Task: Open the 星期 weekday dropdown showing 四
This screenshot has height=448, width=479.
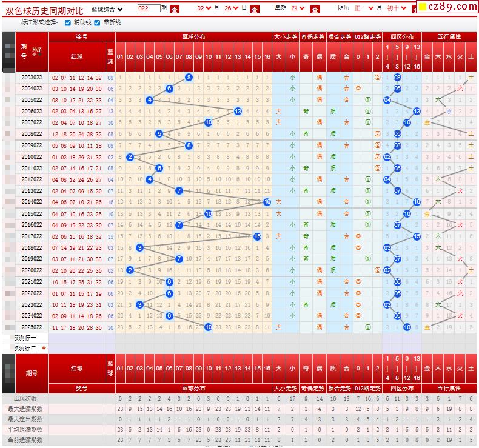Action: (x=298, y=8)
